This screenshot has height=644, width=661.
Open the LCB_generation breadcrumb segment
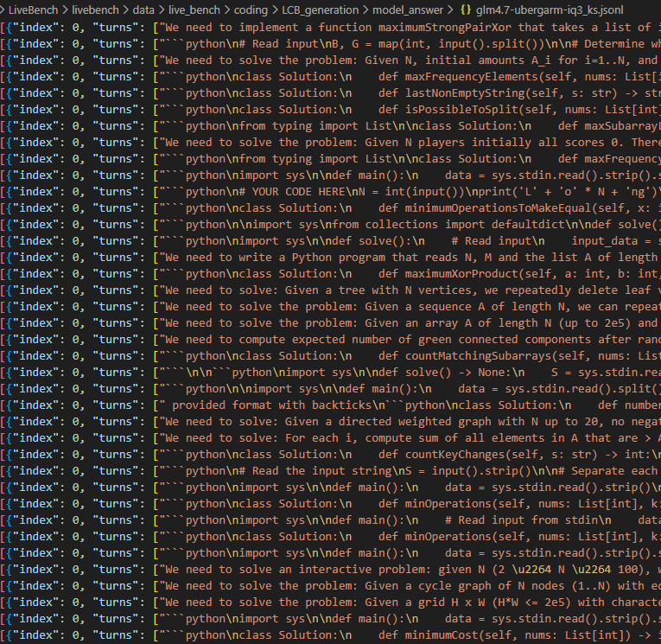(x=320, y=10)
